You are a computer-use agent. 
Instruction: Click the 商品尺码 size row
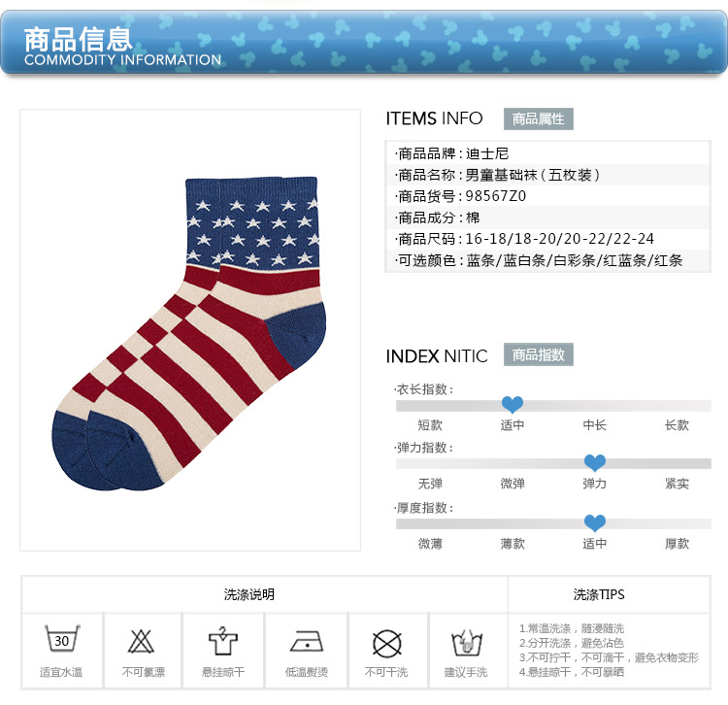(x=547, y=239)
